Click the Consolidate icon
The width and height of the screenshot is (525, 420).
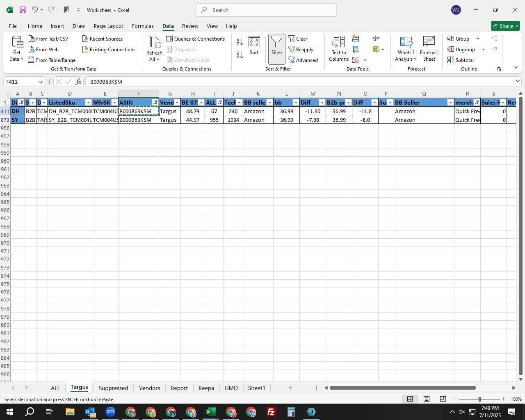click(x=376, y=39)
